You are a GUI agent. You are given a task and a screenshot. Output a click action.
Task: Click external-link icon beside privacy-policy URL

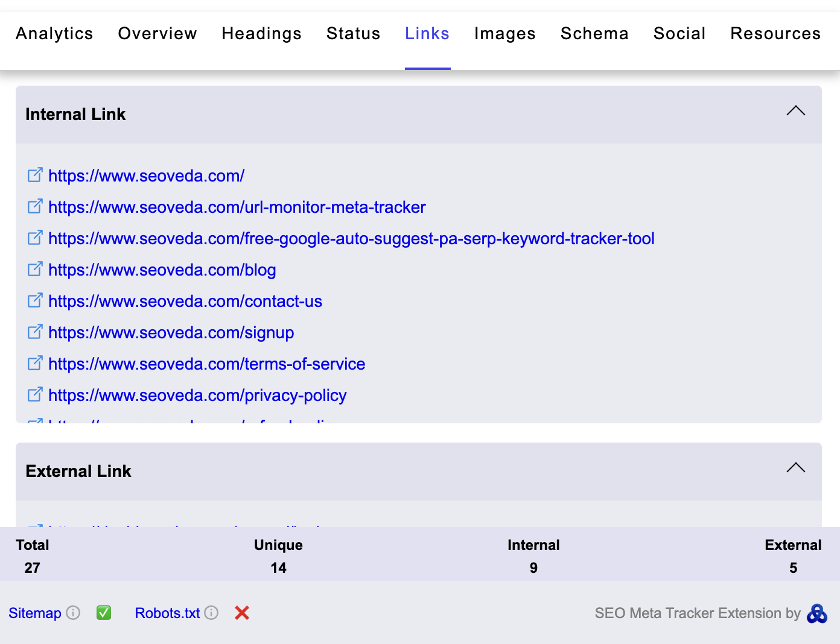click(x=36, y=394)
